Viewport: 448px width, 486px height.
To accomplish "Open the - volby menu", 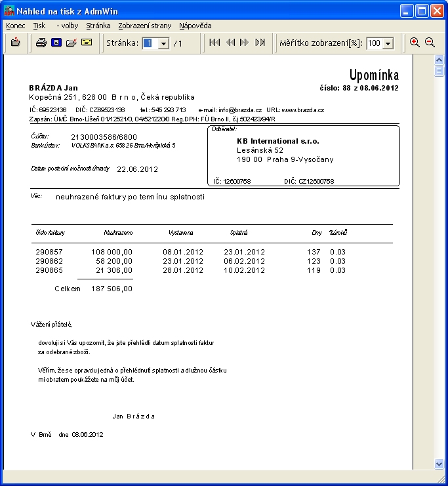I will (x=68, y=26).
